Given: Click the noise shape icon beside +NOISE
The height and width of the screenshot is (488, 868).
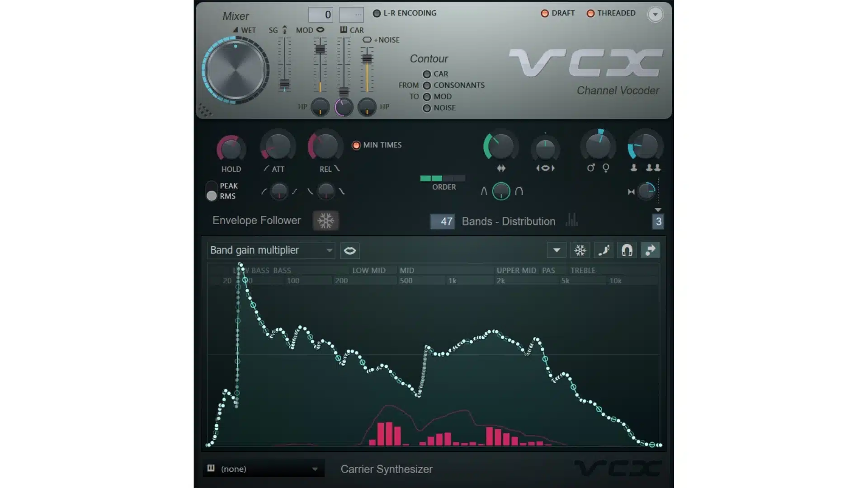Looking at the screenshot, I should (367, 40).
